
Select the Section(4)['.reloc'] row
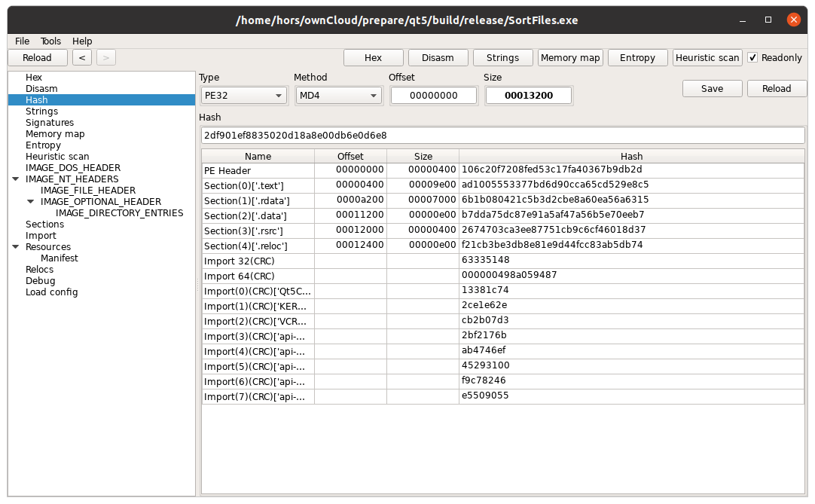[x=502, y=246]
